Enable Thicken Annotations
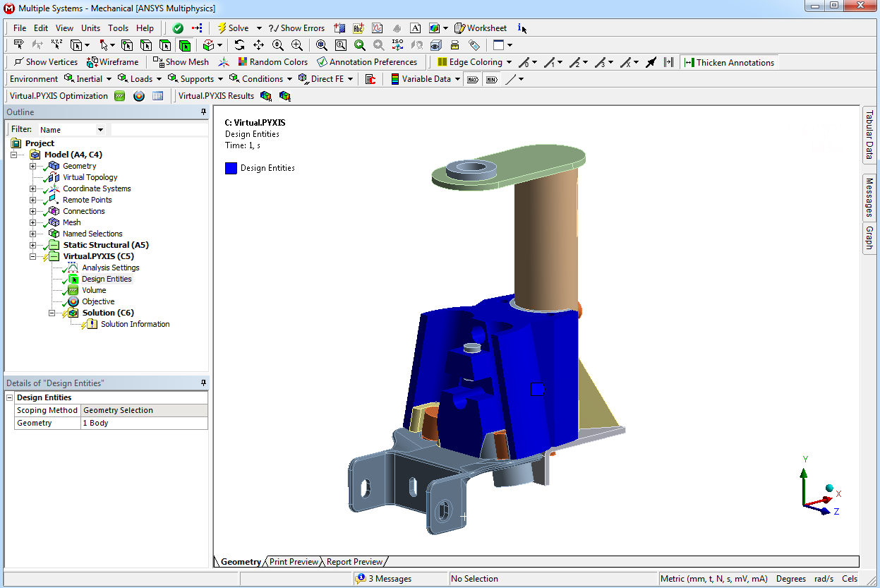880x588 pixels. tap(729, 62)
